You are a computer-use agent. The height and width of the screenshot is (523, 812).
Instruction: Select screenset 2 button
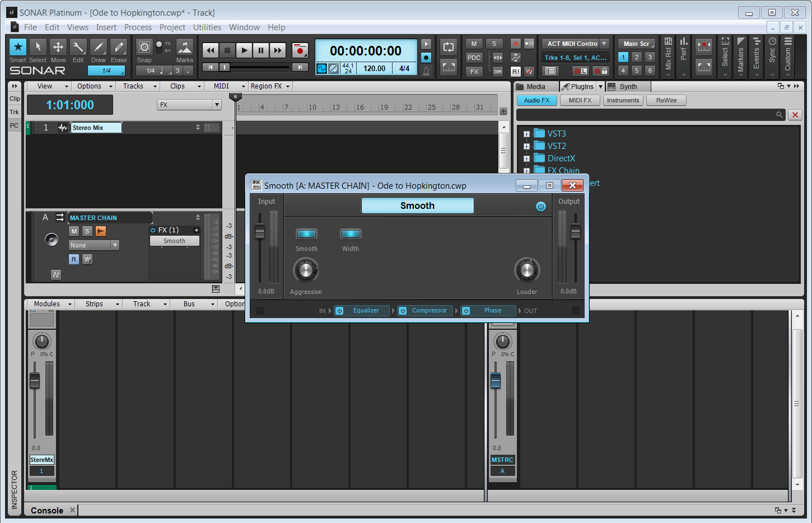[x=637, y=57]
